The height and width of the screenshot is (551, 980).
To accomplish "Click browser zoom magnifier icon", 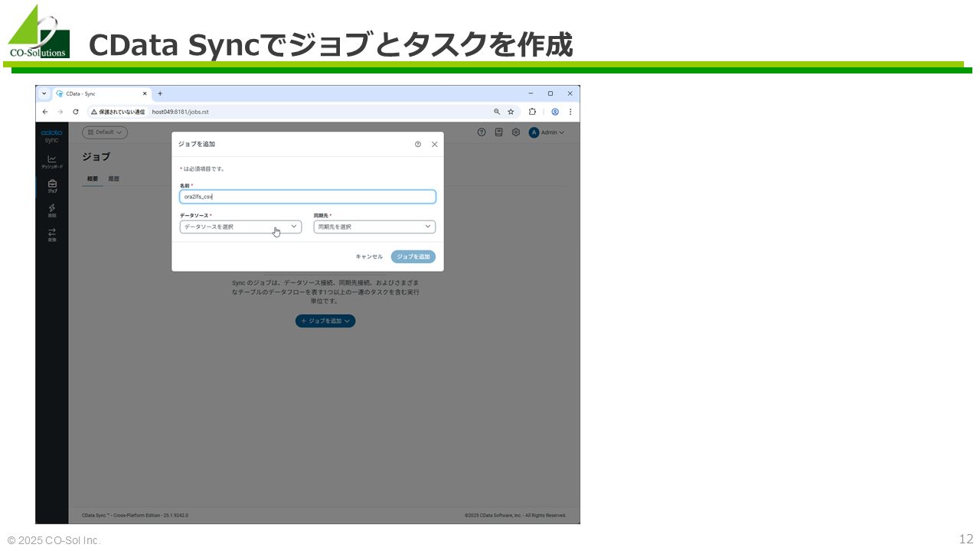I will click(x=497, y=112).
